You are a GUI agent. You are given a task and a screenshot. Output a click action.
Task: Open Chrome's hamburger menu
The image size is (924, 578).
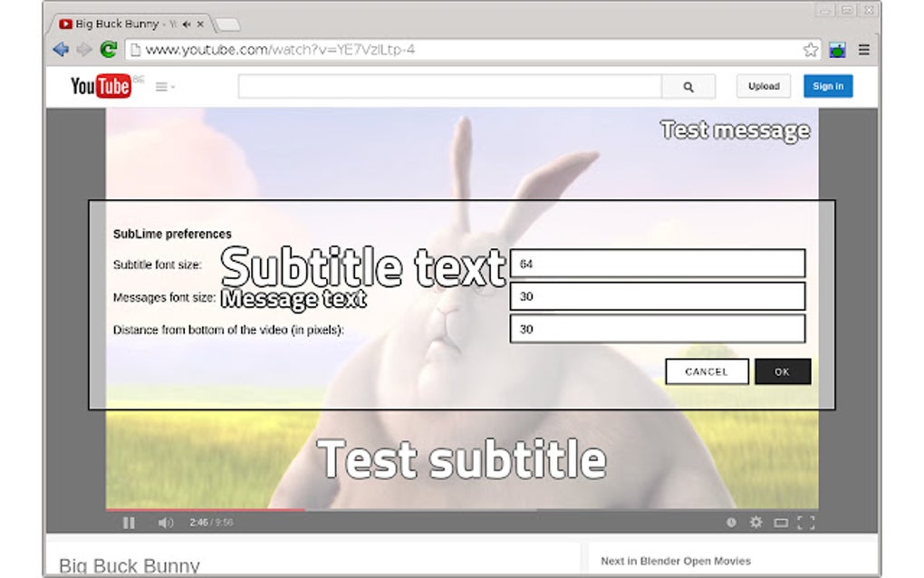[x=863, y=50]
